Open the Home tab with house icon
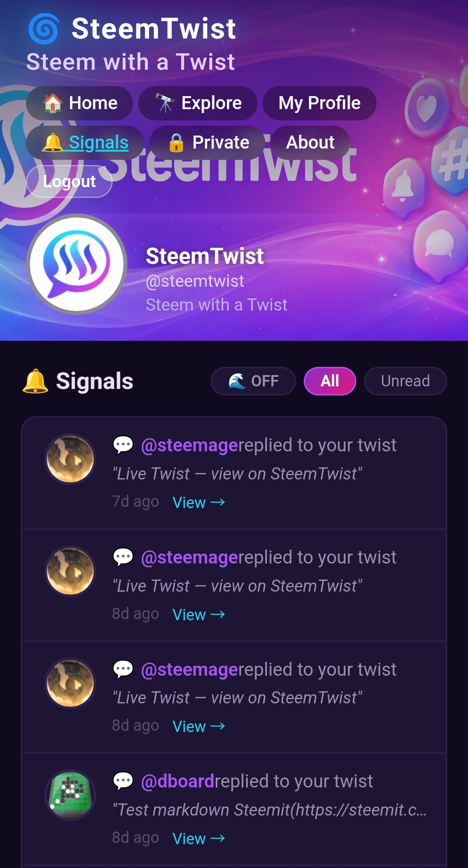The width and height of the screenshot is (468, 868). 80,103
